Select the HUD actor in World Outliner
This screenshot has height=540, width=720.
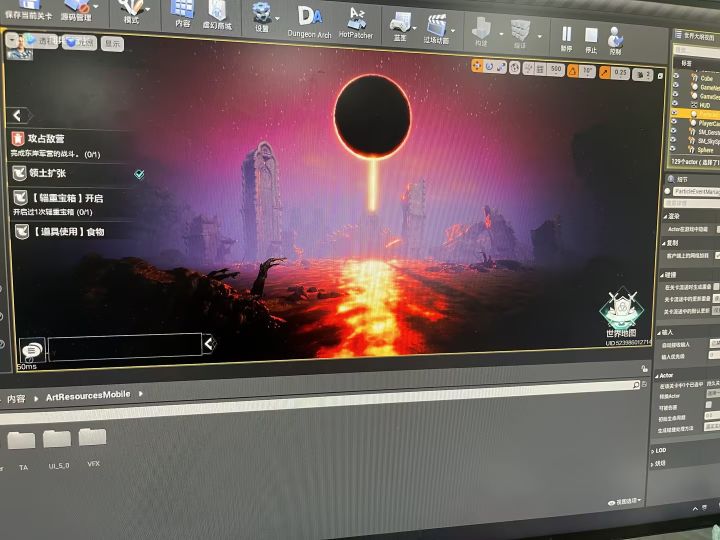coord(704,105)
